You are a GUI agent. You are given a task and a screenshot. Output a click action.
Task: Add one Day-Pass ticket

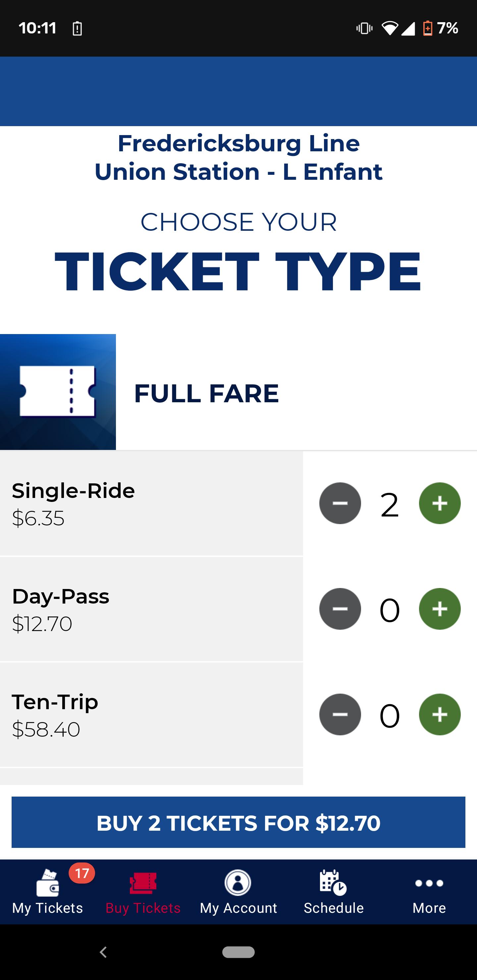[440, 609]
